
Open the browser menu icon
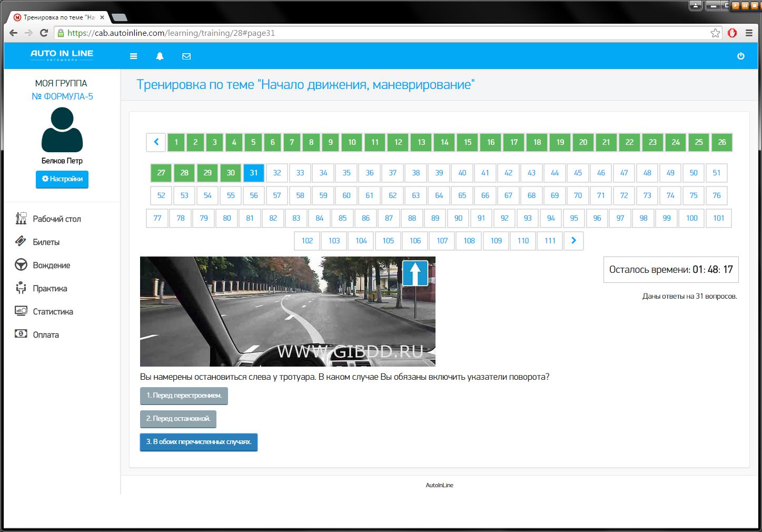(749, 33)
